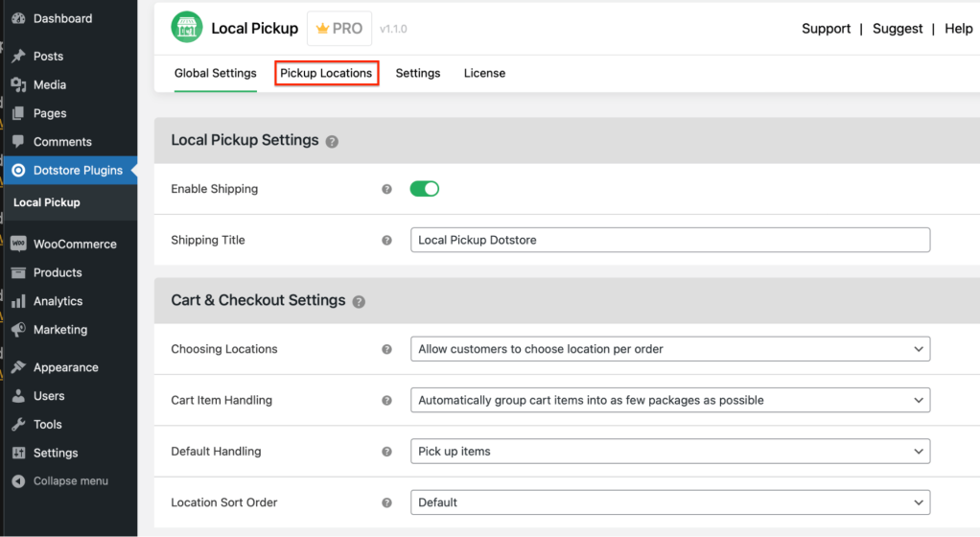Click the Shipping Title text field
Image resolution: width=980 pixels, height=537 pixels.
669,240
